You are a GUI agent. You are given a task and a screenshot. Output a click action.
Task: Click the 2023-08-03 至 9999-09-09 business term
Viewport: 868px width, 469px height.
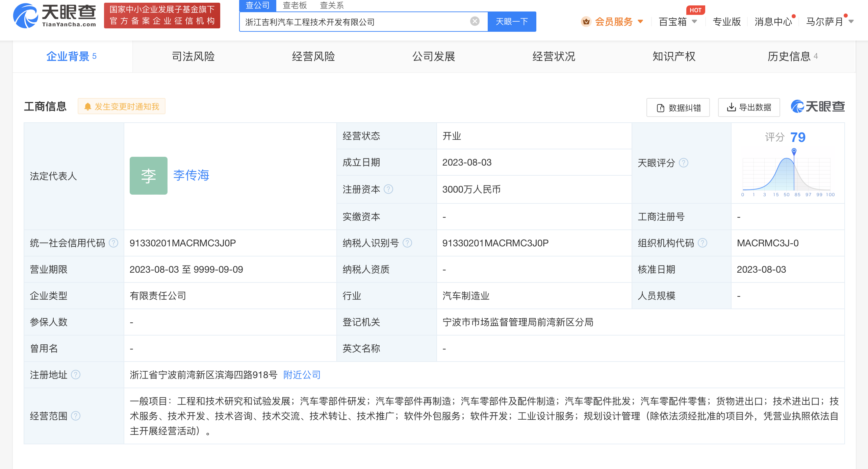[186, 269]
